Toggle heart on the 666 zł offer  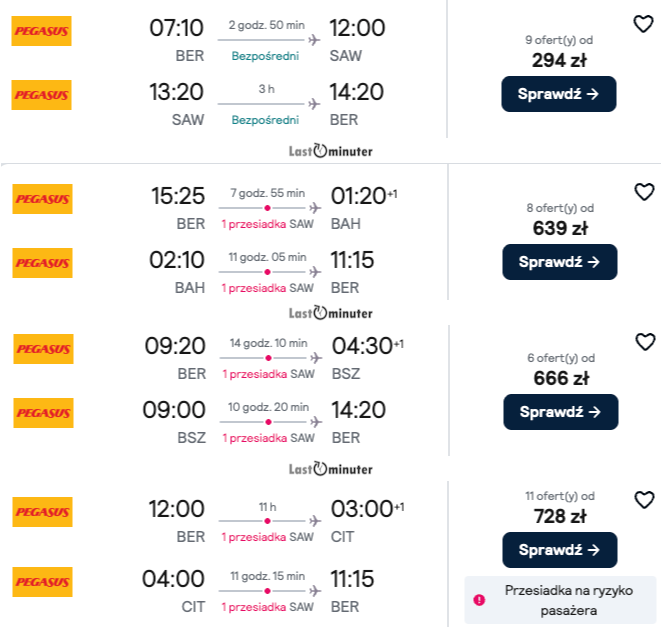click(645, 342)
